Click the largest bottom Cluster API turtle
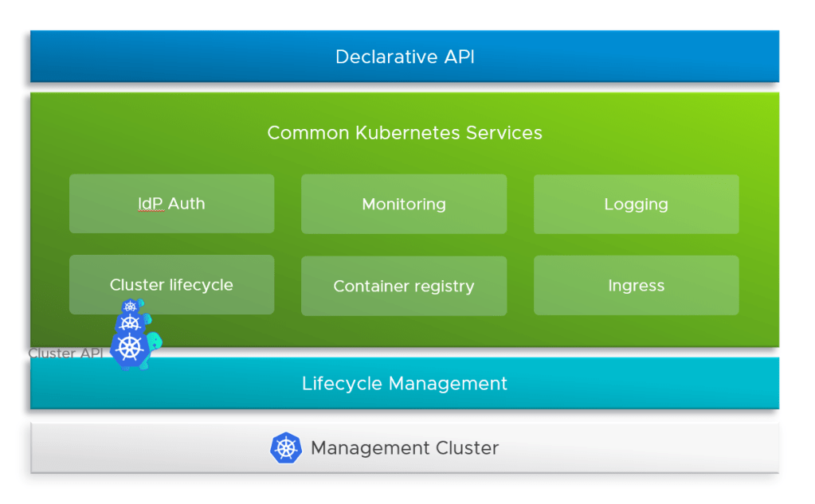815x504 pixels. (x=129, y=349)
